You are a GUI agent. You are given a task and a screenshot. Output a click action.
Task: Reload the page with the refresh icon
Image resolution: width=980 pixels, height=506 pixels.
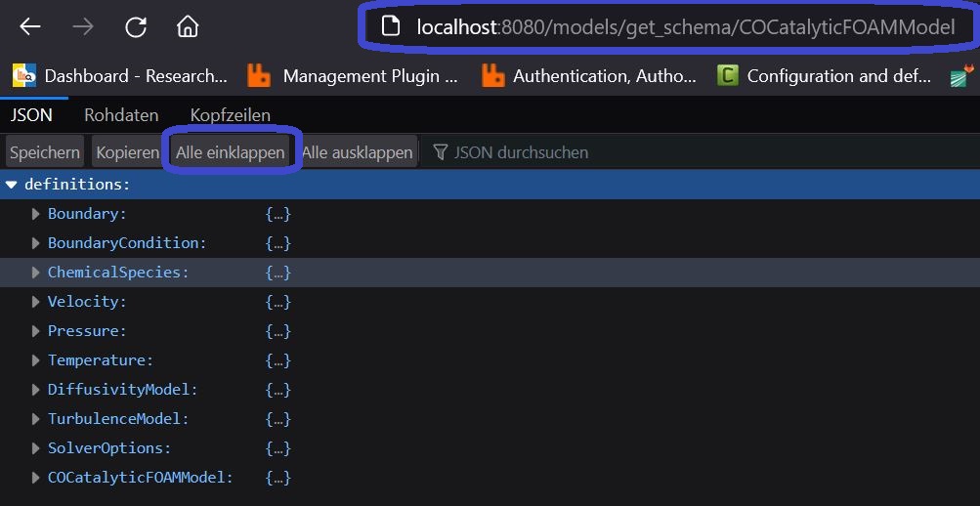tap(136, 26)
